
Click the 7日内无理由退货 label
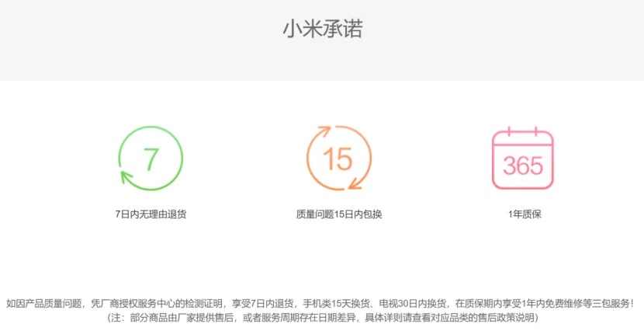tap(151, 214)
